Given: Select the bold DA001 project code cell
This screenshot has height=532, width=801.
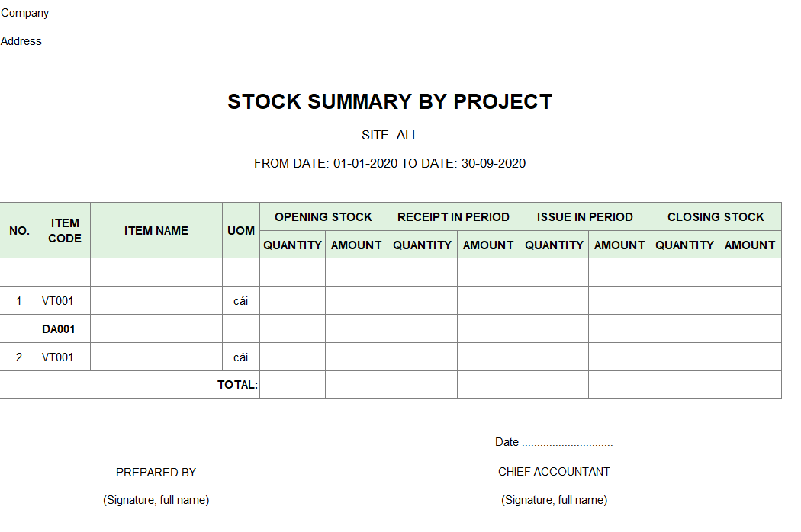Looking at the screenshot, I should [65, 328].
